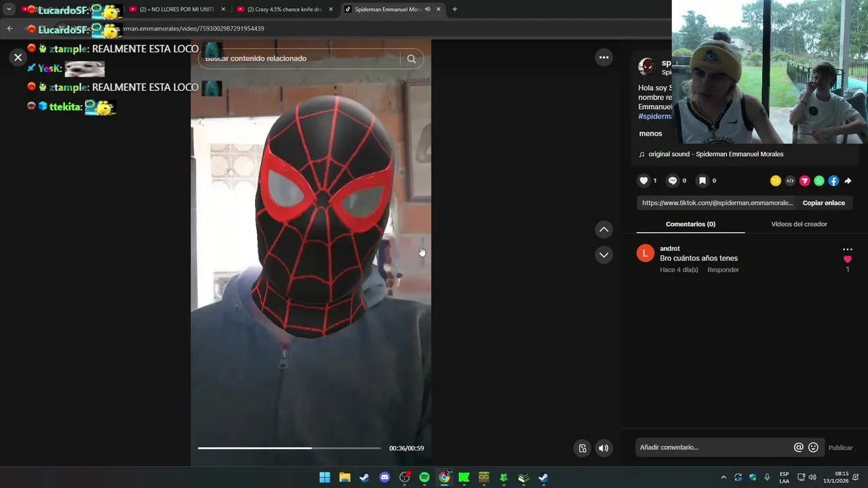Open comments via speech bubble icon
The image size is (868, 488).
[673, 181]
